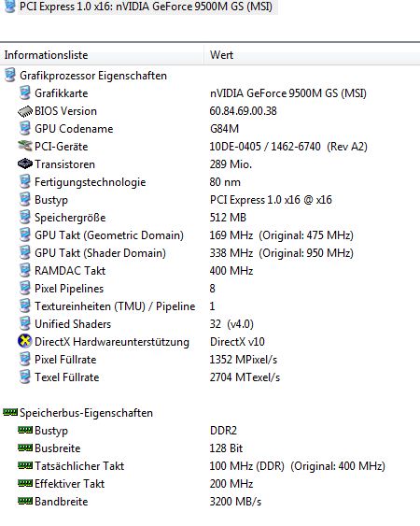420x526 pixels.
Task: Click the 32 (v4.0) value
Action: coord(231,324)
